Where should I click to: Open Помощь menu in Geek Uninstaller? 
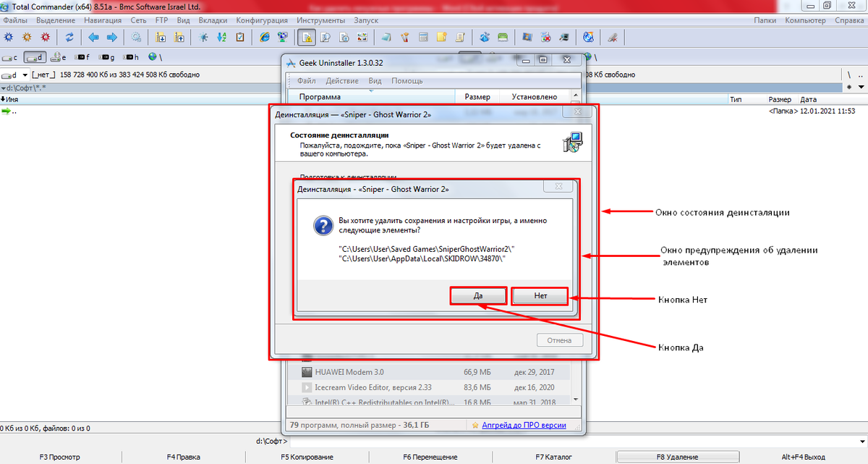click(x=407, y=81)
